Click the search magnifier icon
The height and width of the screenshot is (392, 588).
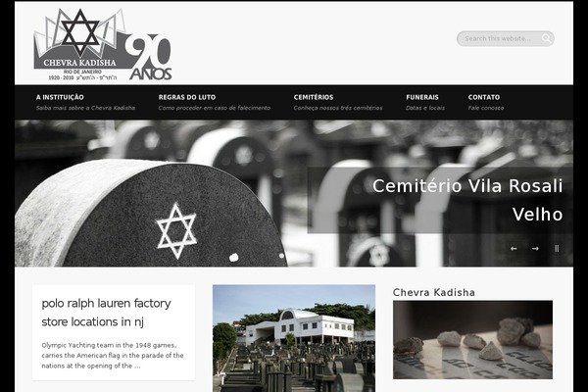[547, 38]
